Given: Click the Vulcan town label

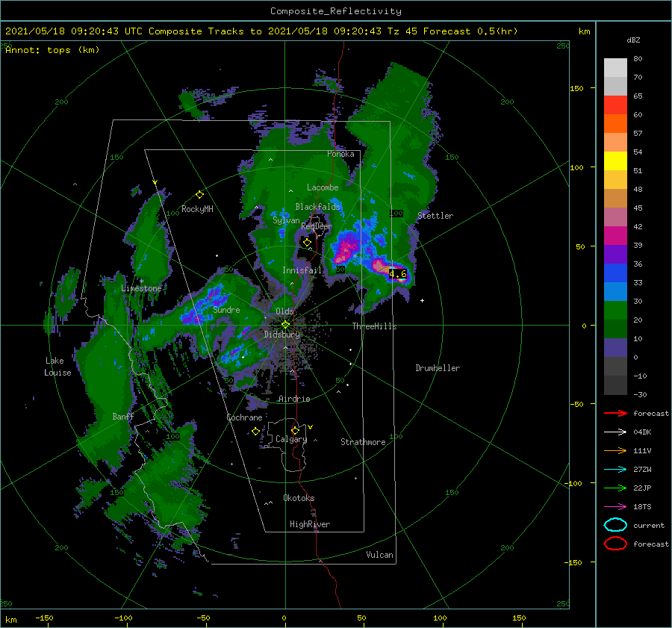Looking at the screenshot, I should [379, 555].
